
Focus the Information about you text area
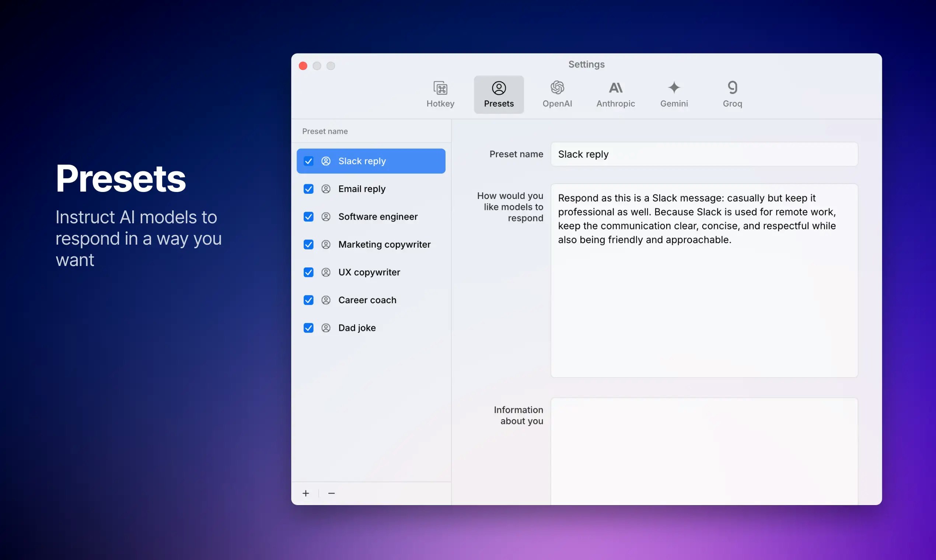(704, 451)
